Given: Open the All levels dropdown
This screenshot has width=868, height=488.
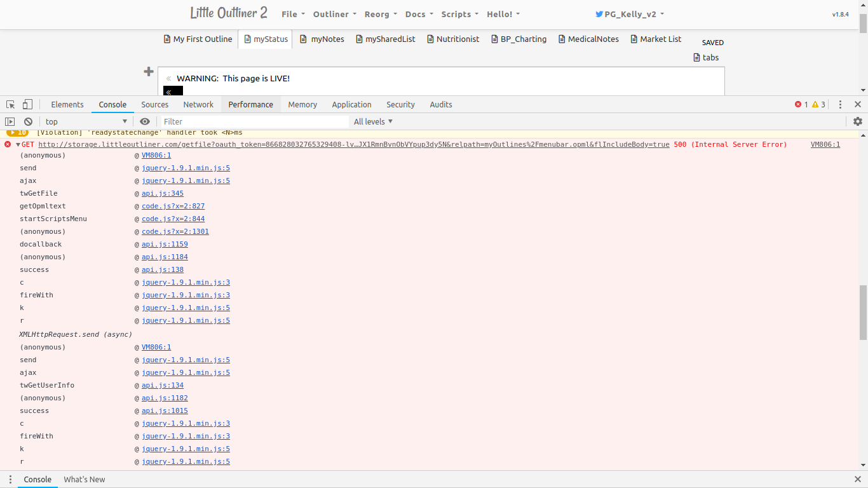Looking at the screenshot, I should (x=373, y=121).
